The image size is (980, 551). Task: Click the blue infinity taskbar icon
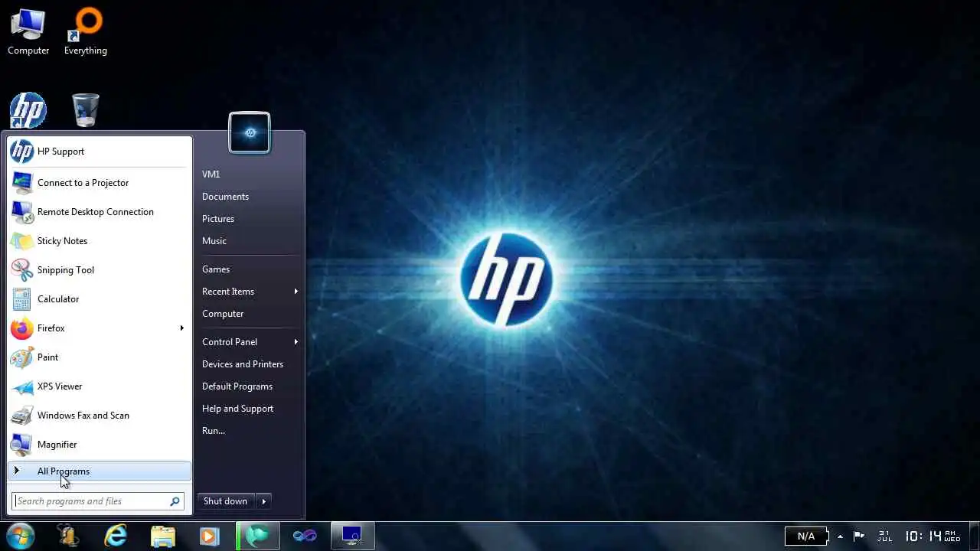(x=305, y=536)
